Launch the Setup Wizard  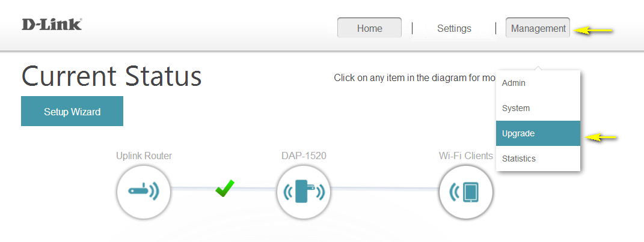(x=72, y=111)
